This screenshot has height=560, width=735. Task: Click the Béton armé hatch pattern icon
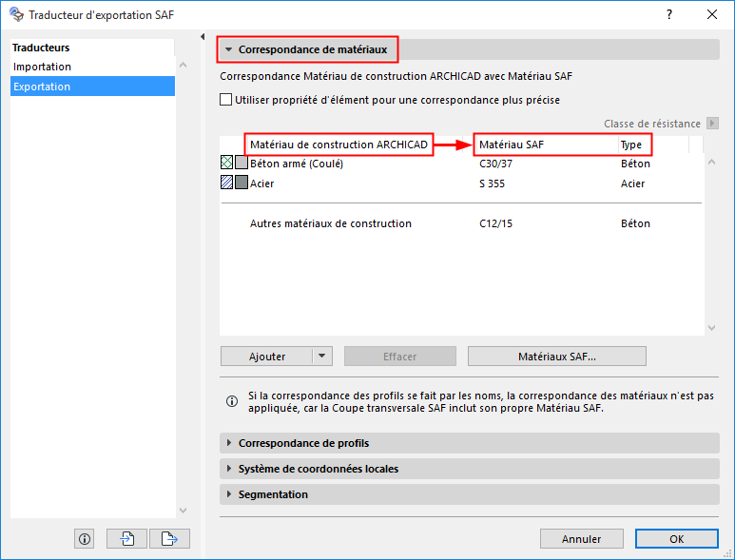226,164
